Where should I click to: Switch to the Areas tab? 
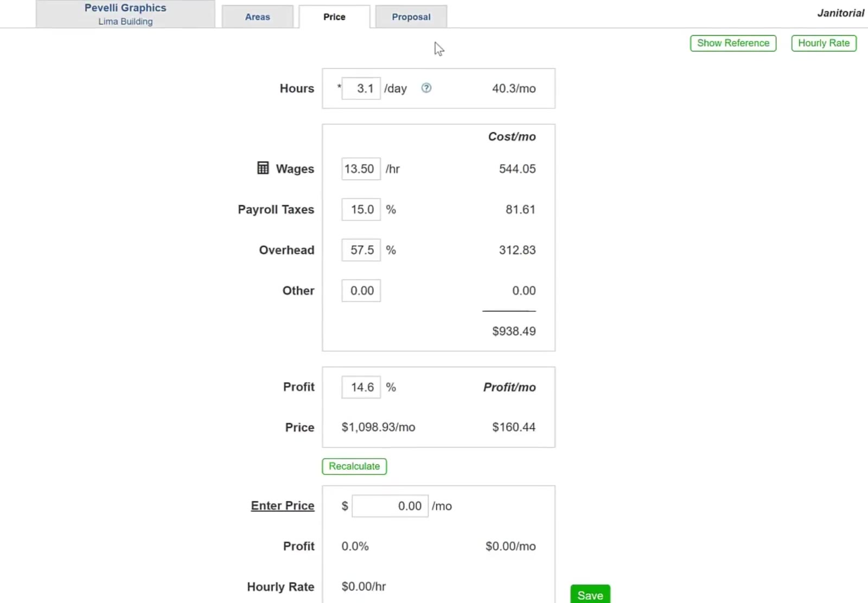(258, 17)
